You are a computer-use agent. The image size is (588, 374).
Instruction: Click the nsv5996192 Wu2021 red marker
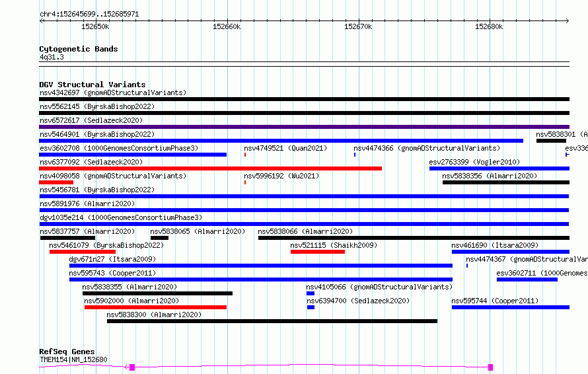(245, 182)
